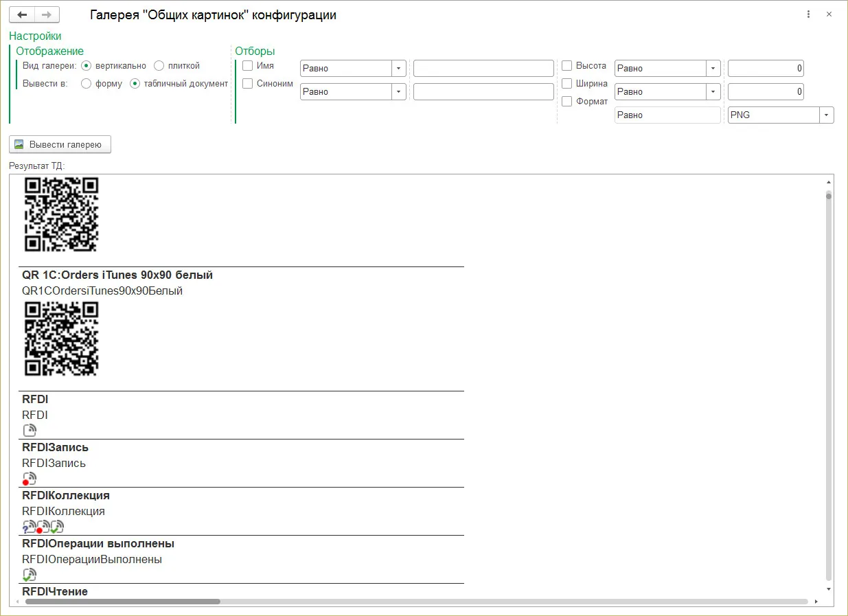Click the Формат Равно comparison field
The image size is (848, 616).
667,115
